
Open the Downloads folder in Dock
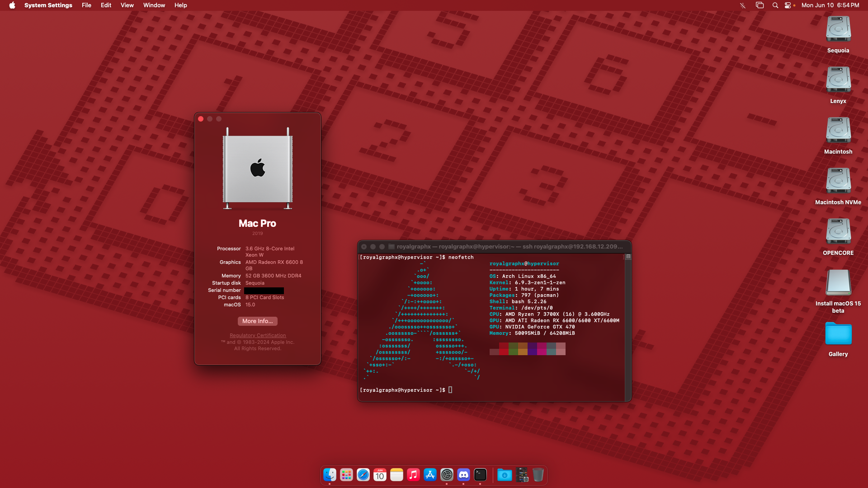point(505,475)
